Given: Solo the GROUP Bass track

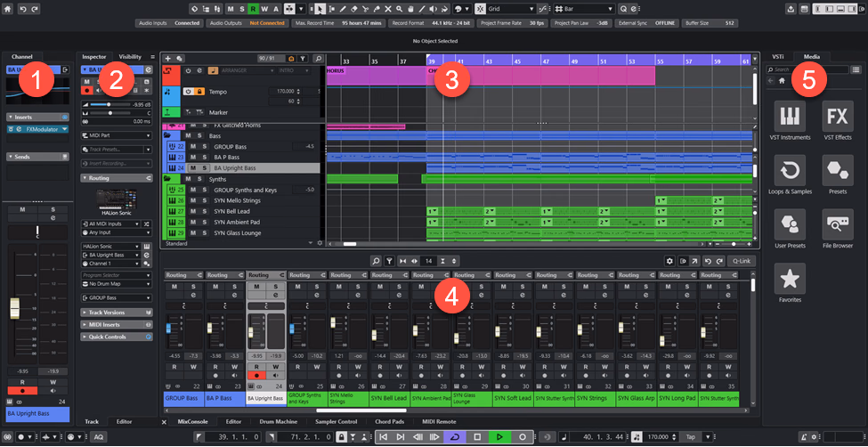Looking at the screenshot, I should 204,146.
